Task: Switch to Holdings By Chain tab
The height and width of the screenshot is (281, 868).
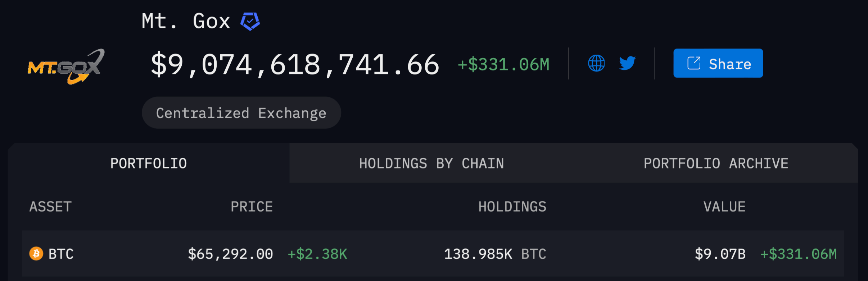Action: 431,163
